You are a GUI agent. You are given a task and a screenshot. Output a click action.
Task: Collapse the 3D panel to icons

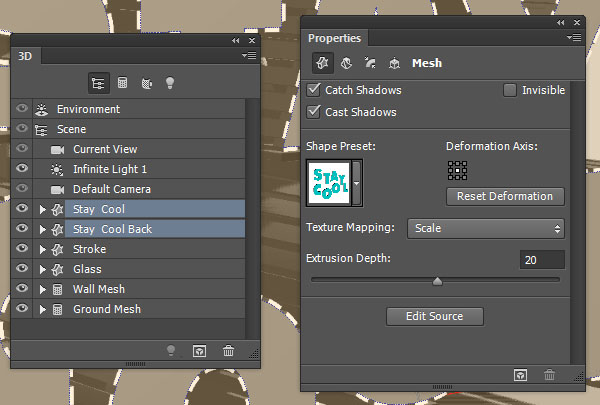pos(236,40)
